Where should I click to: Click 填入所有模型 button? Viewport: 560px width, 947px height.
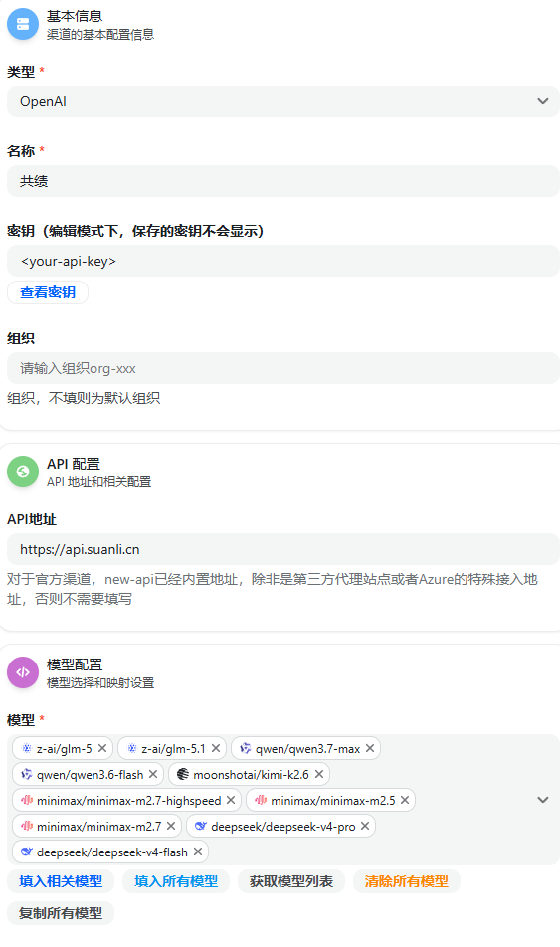point(176,881)
